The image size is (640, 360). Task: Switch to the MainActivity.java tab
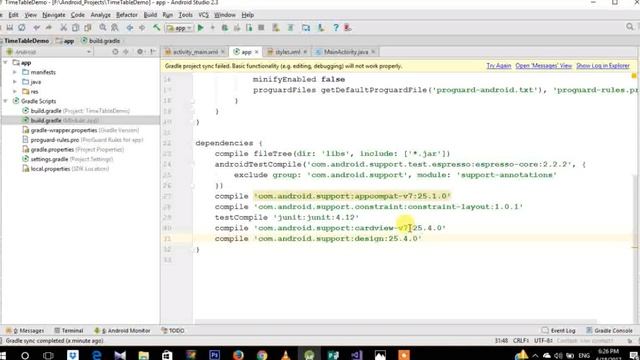point(345,52)
